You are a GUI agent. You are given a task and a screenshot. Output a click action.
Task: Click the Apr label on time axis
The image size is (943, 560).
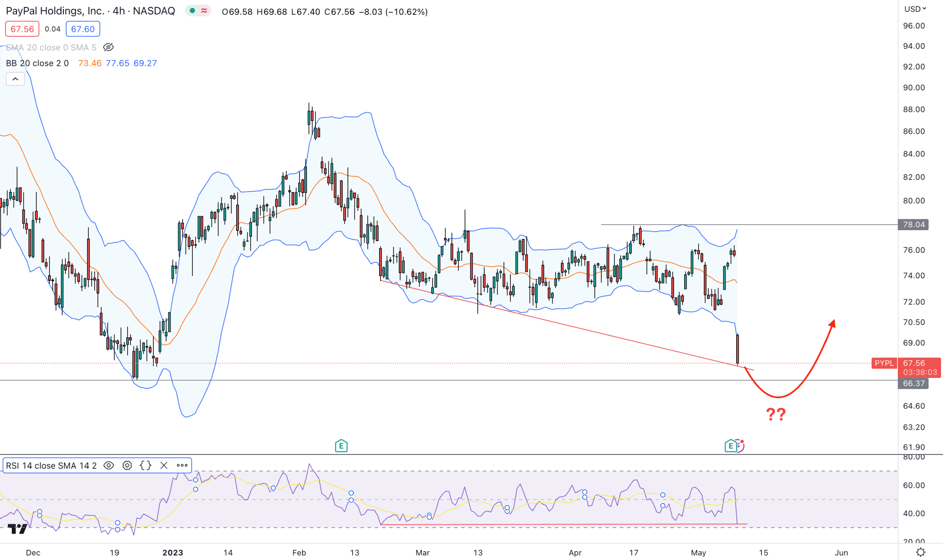tap(575, 552)
